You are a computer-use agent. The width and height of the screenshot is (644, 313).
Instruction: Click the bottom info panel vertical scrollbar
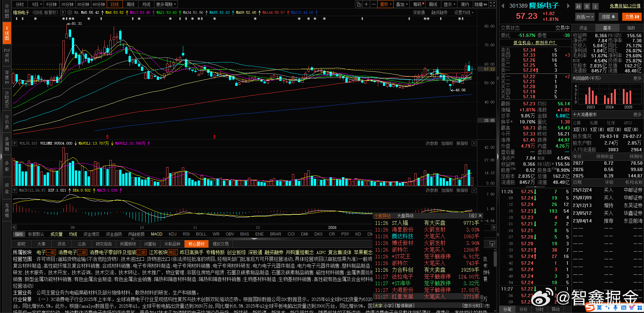[495, 258]
